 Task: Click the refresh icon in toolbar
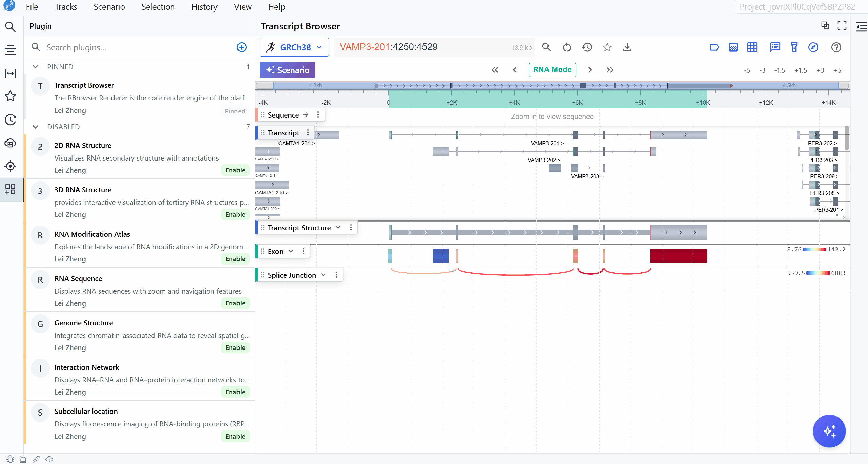tap(567, 47)
